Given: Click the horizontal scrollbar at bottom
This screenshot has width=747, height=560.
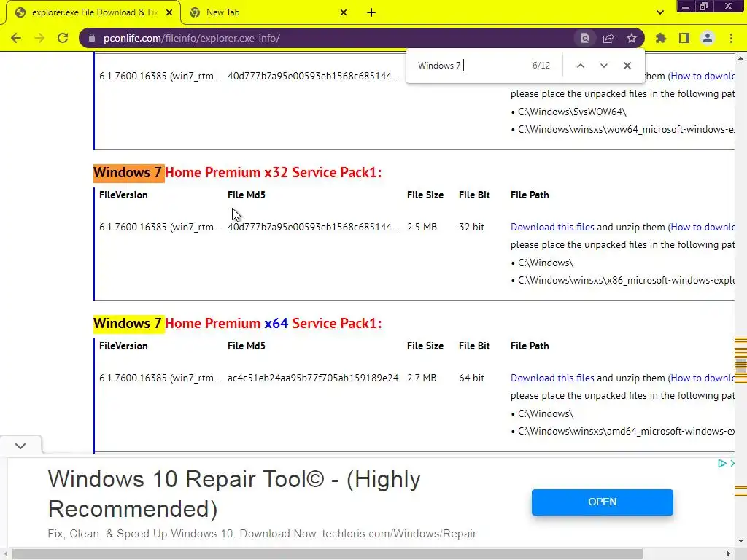Looking at the screenshot, I should pos(328,554).
